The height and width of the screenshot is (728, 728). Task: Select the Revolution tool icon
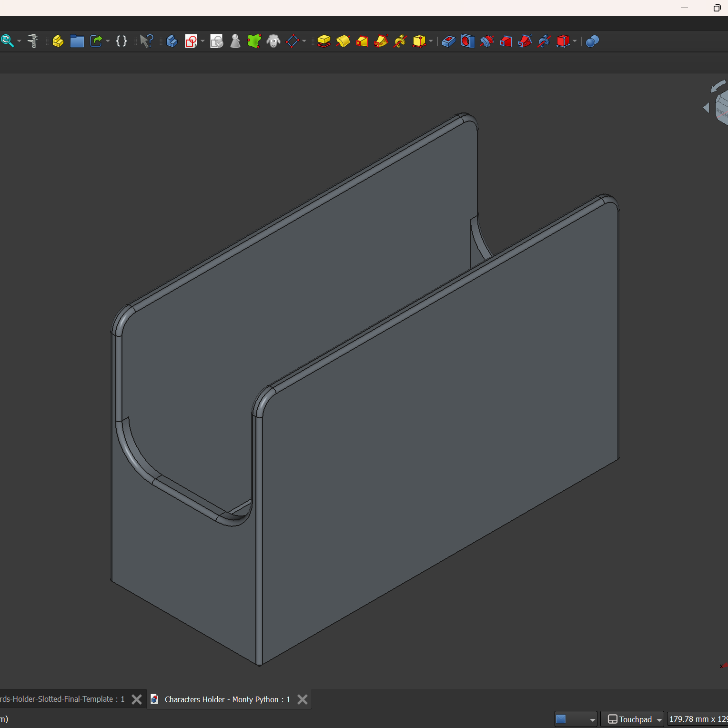tap(343, 41)
